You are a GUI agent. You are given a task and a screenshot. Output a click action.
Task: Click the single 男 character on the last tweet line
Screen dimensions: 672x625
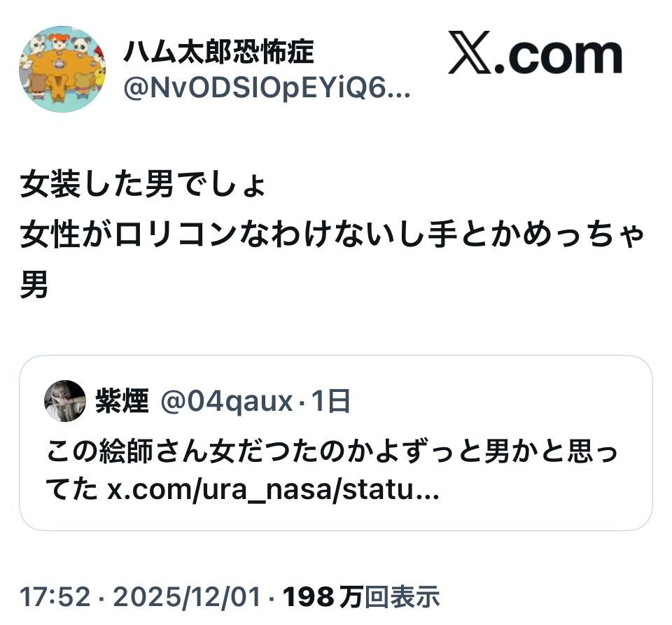point(34,284)
